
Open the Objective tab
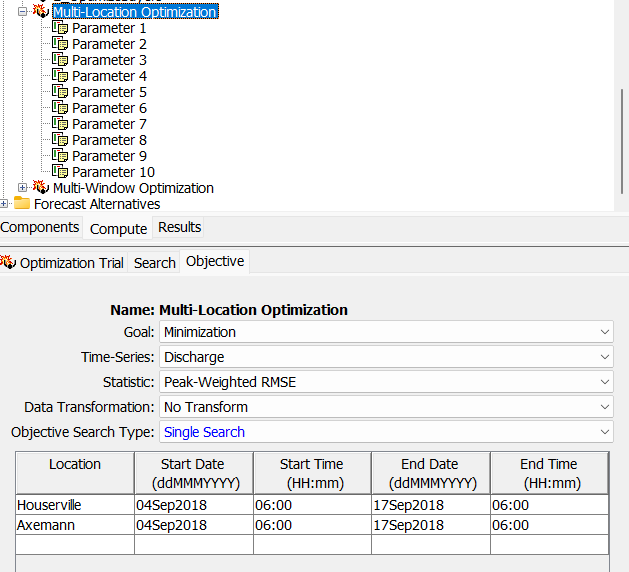(x=215, y=262)
